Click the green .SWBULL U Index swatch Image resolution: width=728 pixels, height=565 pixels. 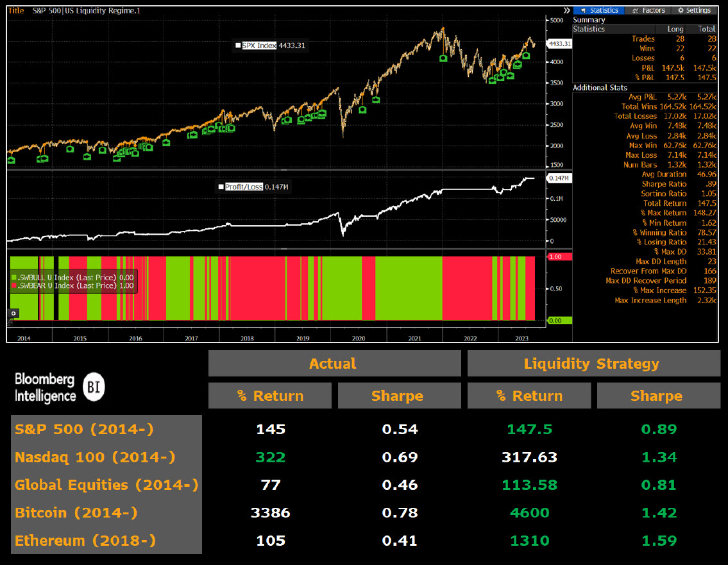point(14,278)
